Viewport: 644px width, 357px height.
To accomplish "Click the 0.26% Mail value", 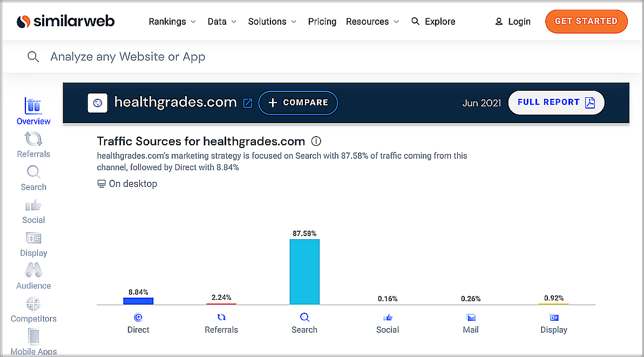I will coord(471,299).
